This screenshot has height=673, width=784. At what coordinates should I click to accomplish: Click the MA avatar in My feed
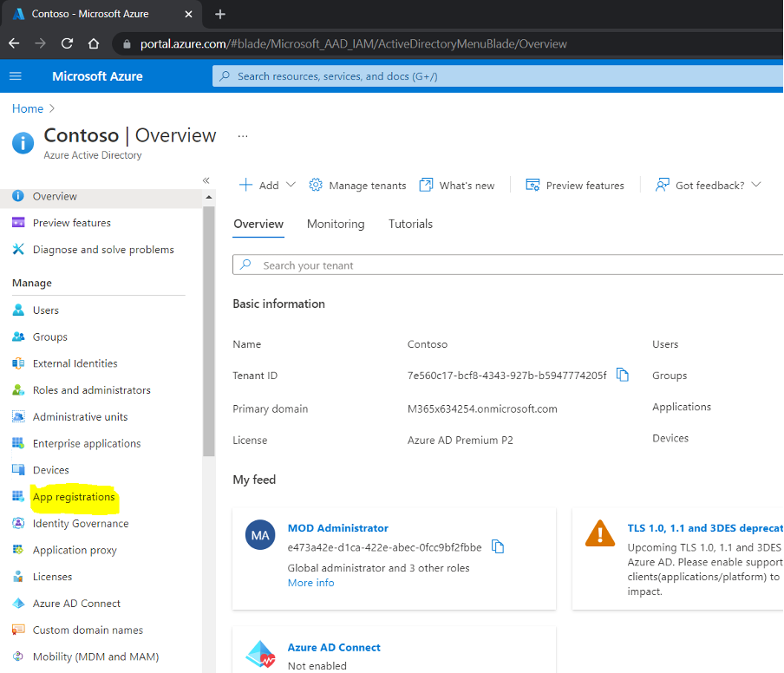260,535
